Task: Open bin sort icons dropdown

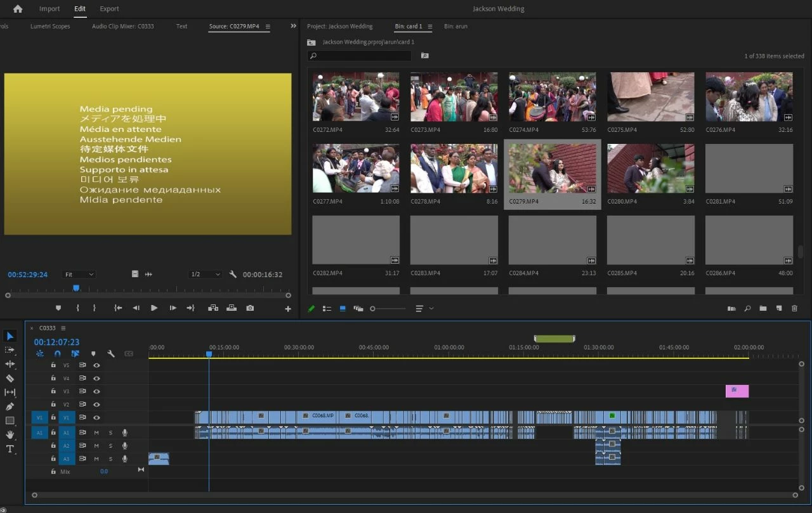Action: tap(424, 309)
